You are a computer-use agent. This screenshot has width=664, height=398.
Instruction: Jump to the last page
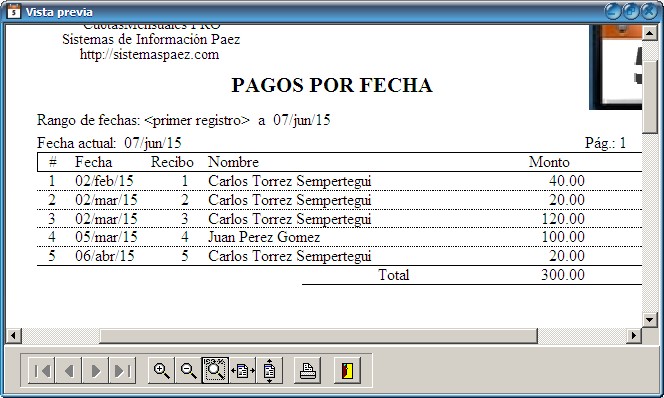pos(122,370)
